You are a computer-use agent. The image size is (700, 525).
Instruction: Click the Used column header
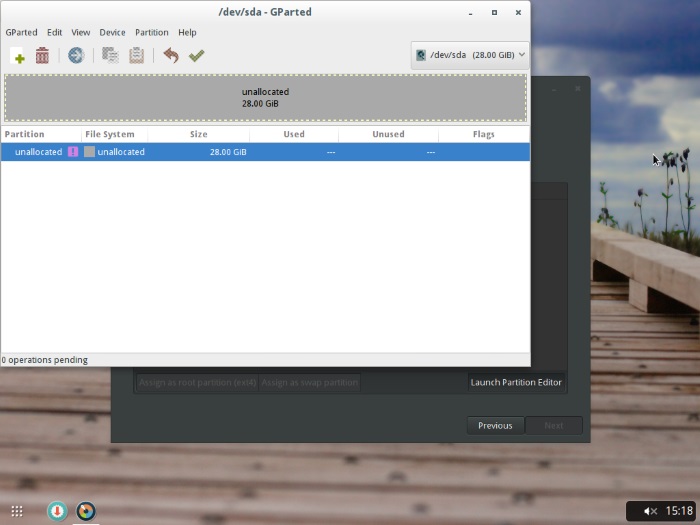(294, 134)
